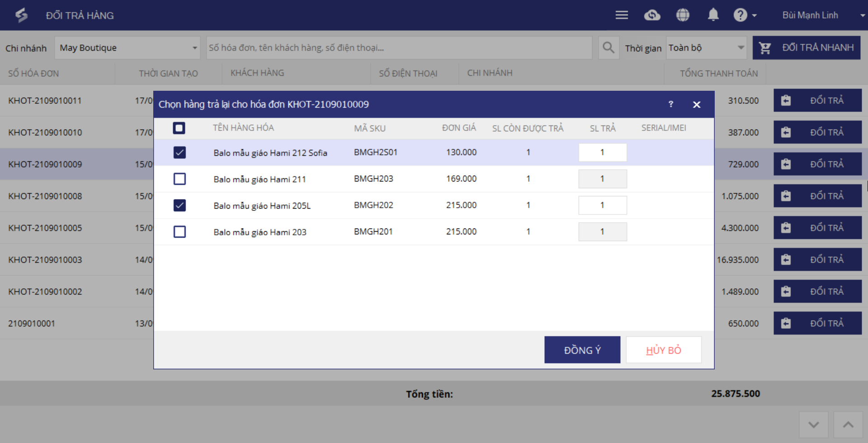868x443 pixels.
Task: Toggle the select-all checkbox in dialog header
Action: [179, 128]
